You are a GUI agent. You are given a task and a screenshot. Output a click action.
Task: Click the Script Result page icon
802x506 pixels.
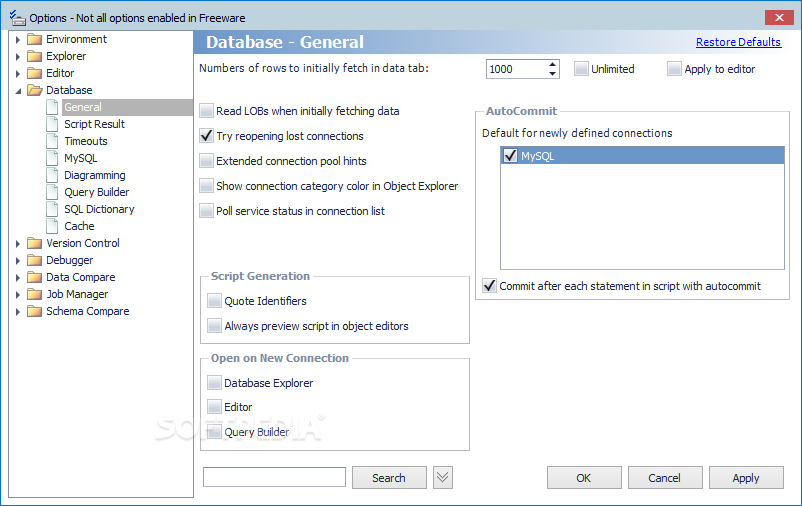coord(53,124)
